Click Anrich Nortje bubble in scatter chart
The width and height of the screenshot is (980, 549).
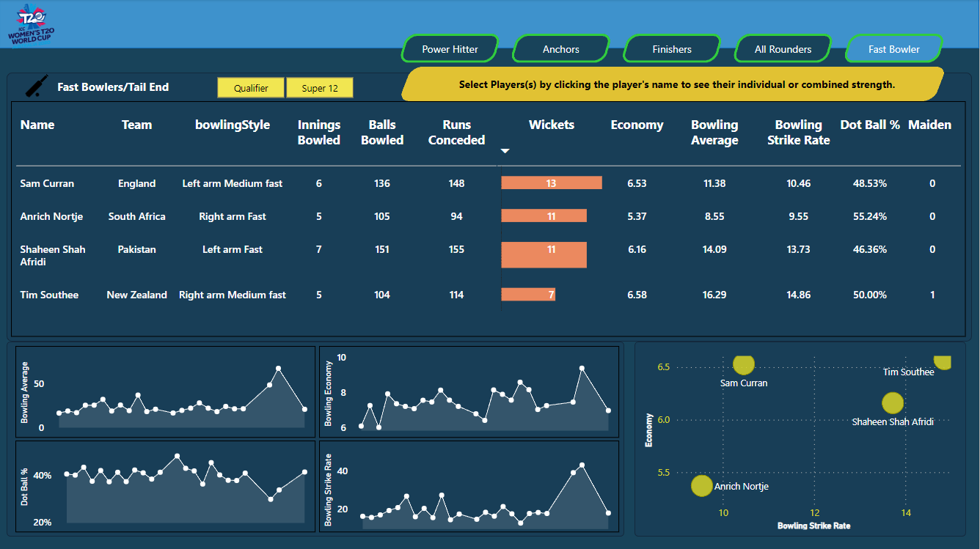tap(702, 485)
